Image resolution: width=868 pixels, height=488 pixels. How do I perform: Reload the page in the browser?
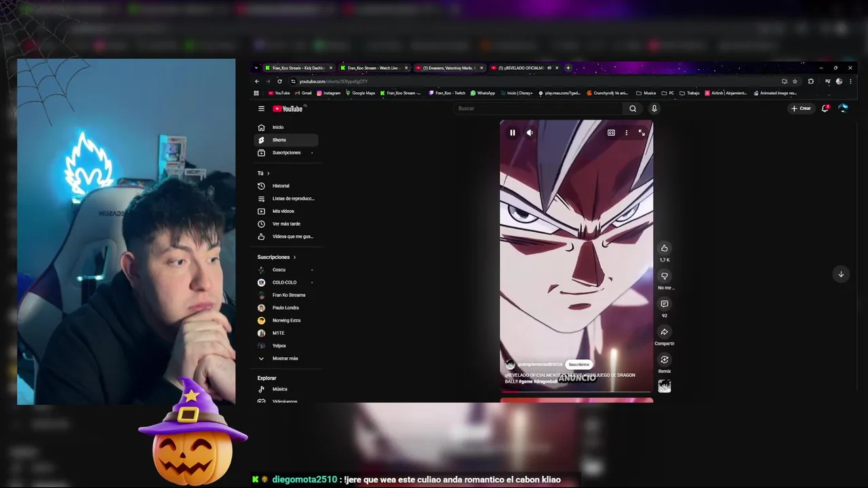pos(279,81)
